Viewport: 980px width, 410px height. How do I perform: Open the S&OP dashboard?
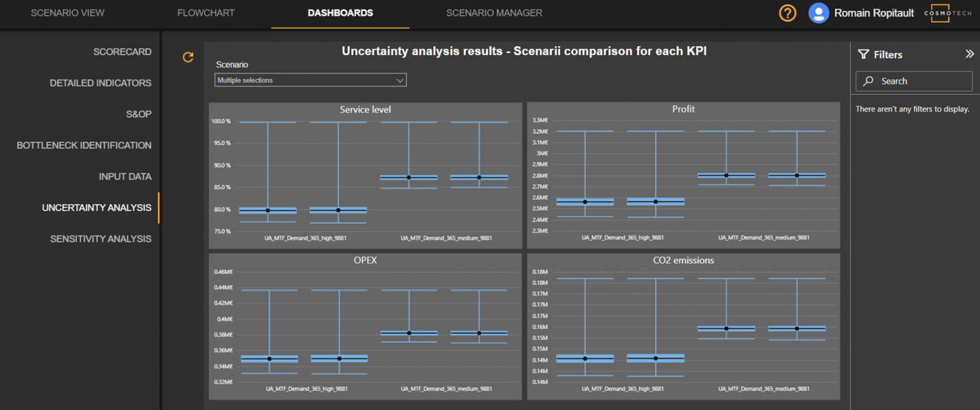[x=138, y=114]
